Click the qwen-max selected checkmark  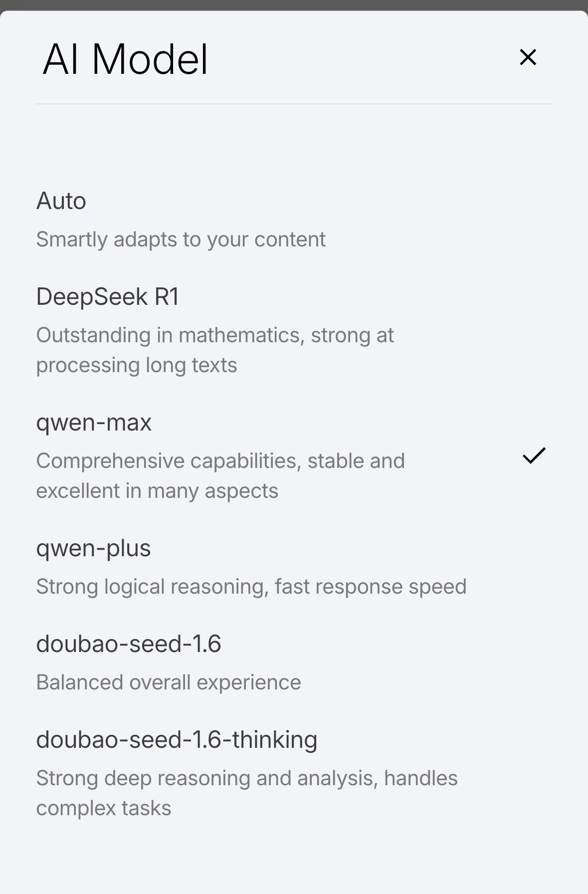coord(534,455)
